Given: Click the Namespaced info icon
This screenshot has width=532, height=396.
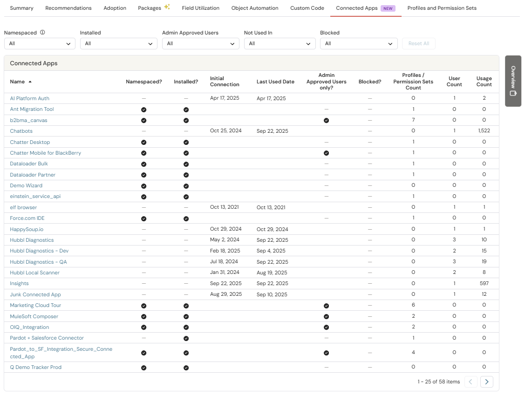Looking at the screenshot, I should coord(42,33).
